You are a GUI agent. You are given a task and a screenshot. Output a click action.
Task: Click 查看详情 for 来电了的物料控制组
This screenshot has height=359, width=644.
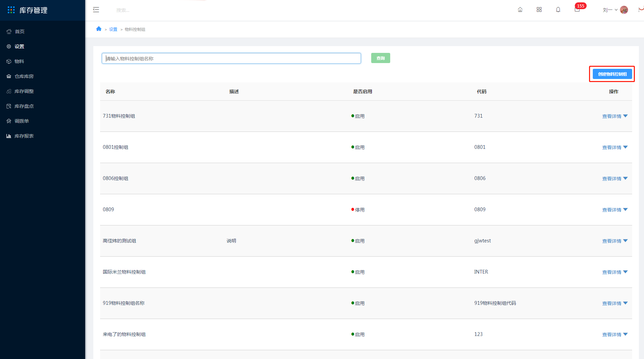[x=611, y=335]
